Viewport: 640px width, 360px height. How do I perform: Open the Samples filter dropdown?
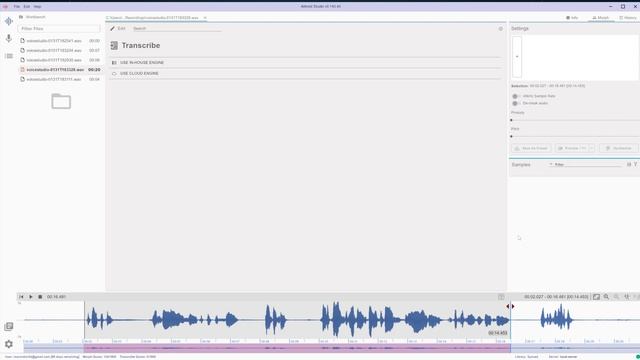tap(551, 164)
